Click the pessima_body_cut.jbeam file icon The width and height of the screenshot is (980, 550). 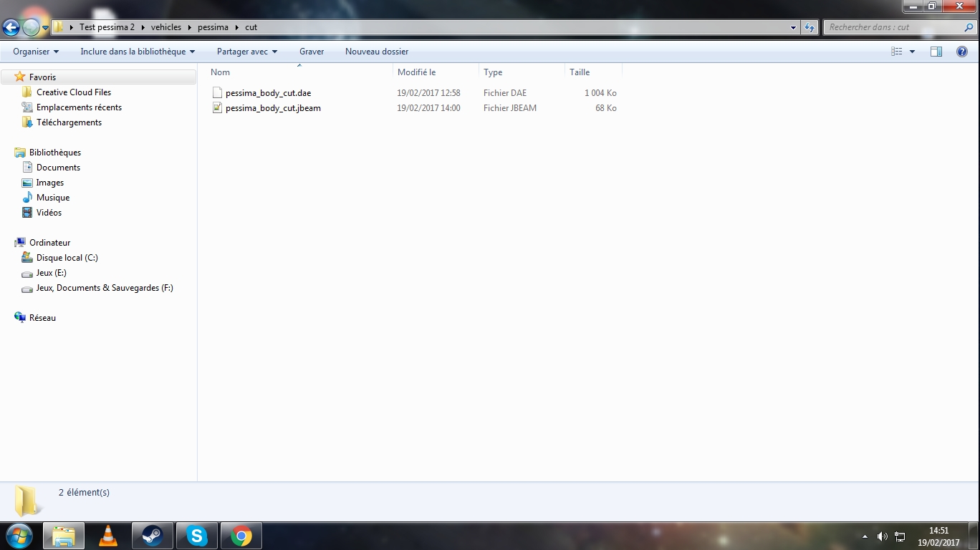[217, 108]
